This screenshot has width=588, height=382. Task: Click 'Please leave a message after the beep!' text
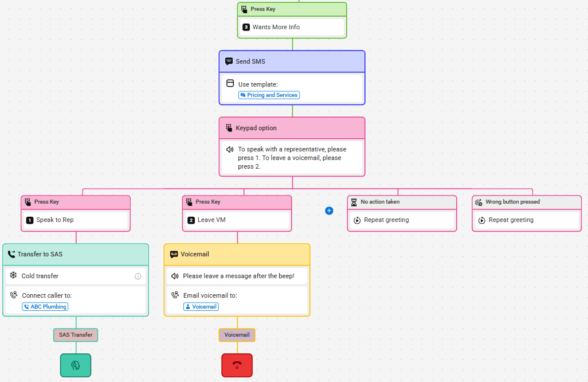tap(238, 276)
